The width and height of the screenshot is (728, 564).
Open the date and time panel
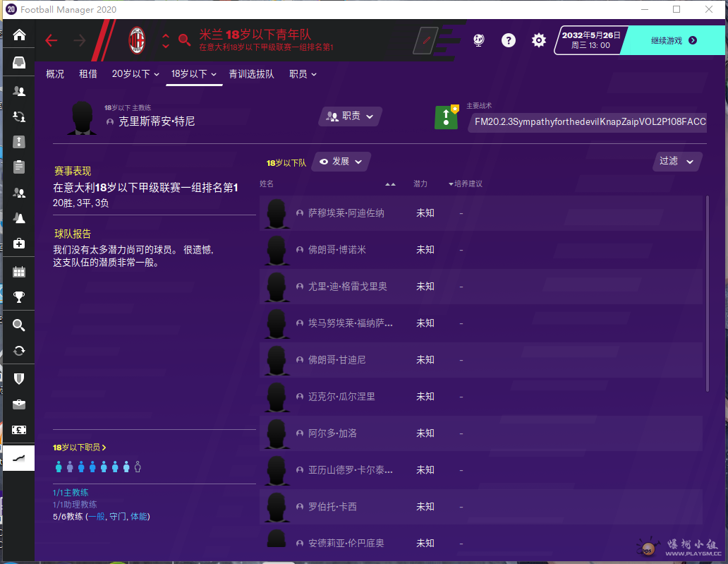pyautogui.click(x=590, y=40)
